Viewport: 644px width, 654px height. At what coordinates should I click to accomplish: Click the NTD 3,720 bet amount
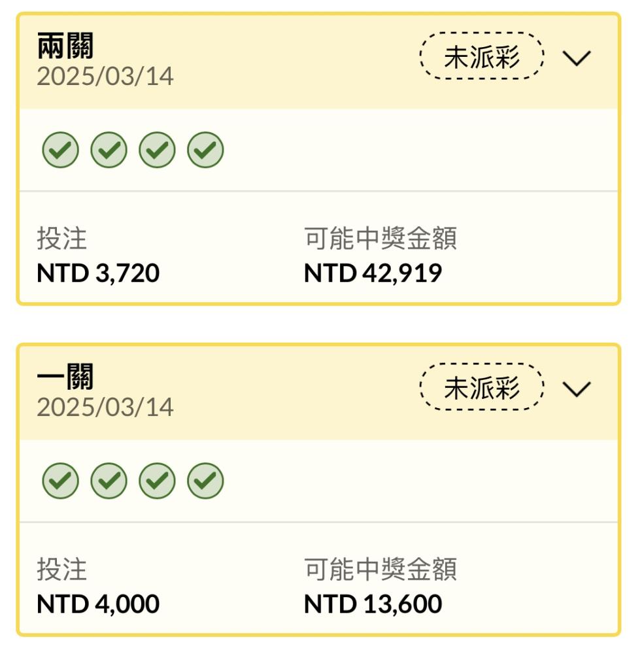tap(98, 273)
